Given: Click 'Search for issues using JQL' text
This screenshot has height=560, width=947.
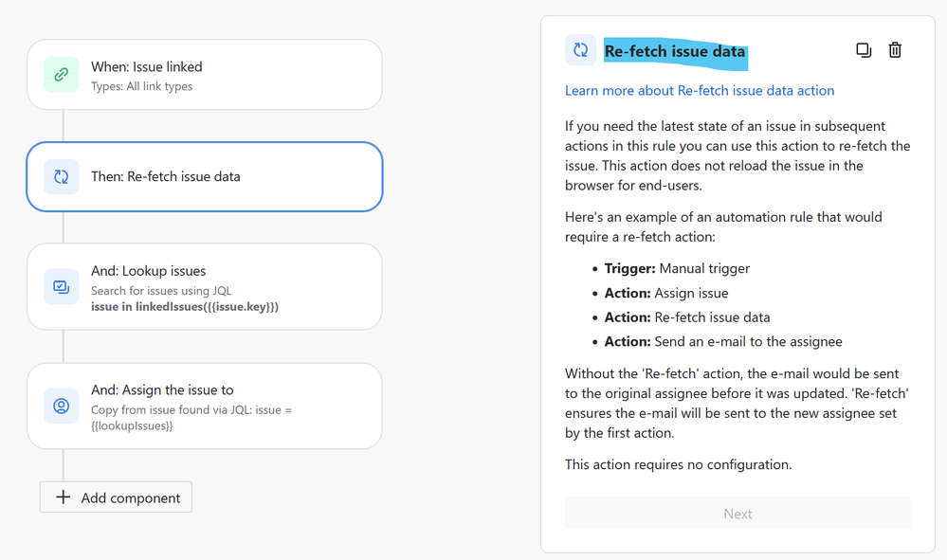Looking at the screenshot, I should coord(161,291).
